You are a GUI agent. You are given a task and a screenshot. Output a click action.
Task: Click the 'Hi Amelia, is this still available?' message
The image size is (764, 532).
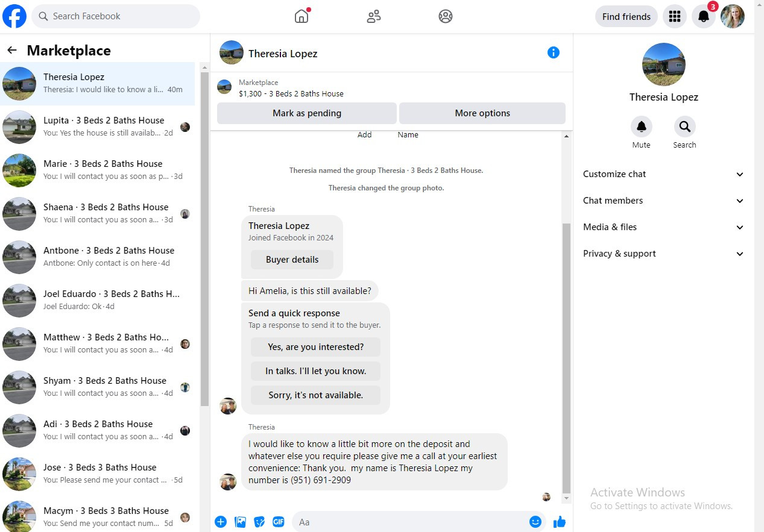(x=310, y=291)
